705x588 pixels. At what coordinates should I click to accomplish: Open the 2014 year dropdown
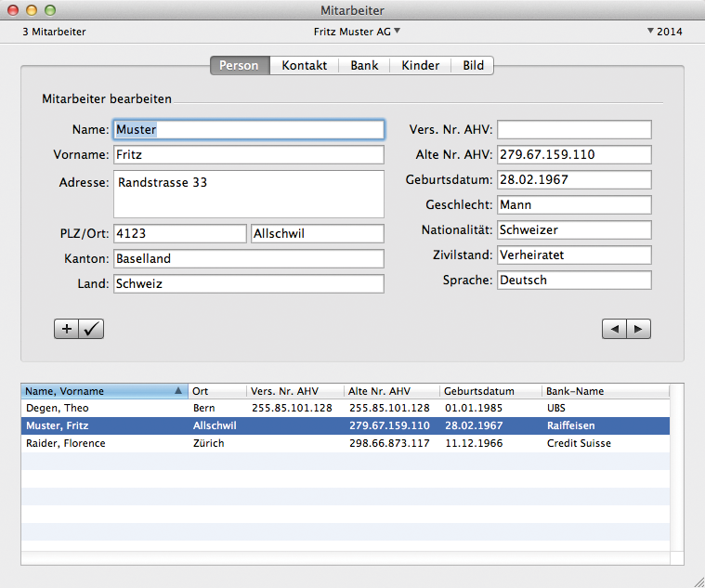point(664,32)
